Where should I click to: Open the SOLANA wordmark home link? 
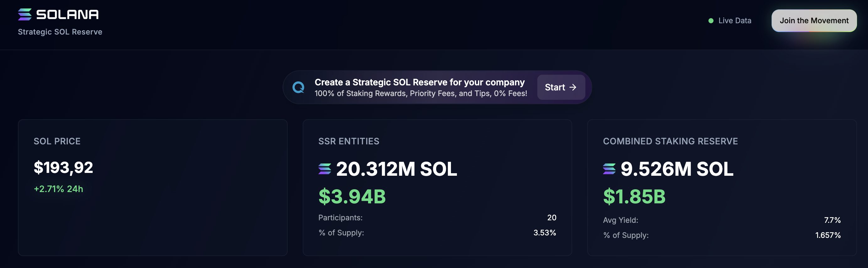(68, 14)
